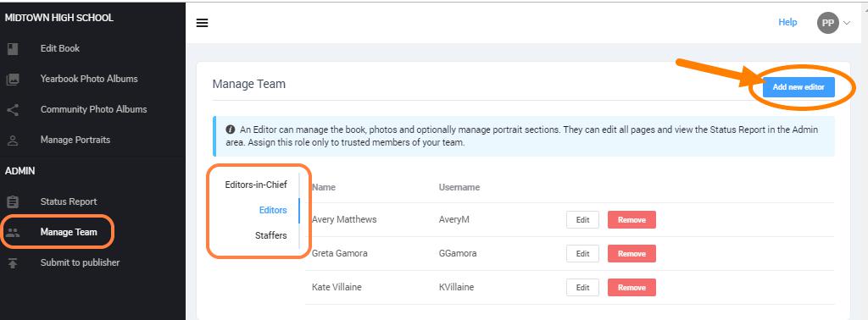Edit Greta Gamora's editor entry
Viewport: 868px width, 320px height.
[x=582, y=254]
